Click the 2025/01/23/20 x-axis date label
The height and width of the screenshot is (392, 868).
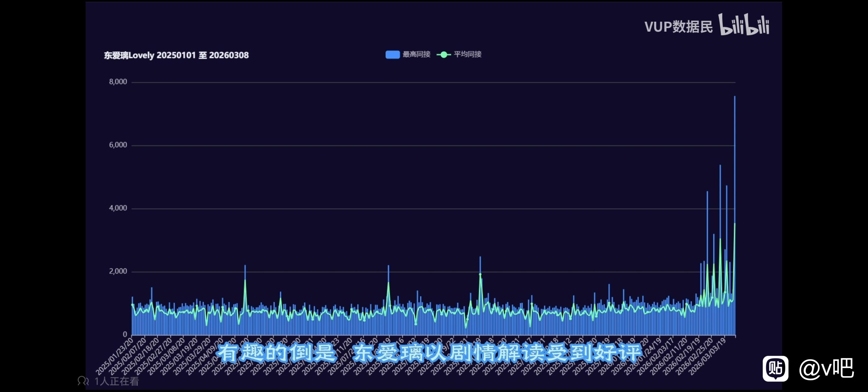tap(115, 356)
